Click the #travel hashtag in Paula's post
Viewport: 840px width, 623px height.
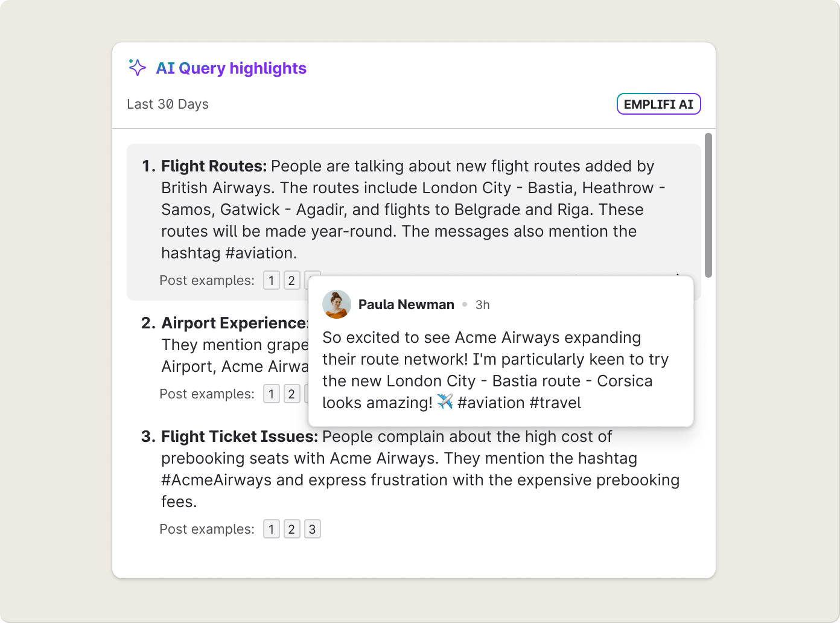coord(555,403)
